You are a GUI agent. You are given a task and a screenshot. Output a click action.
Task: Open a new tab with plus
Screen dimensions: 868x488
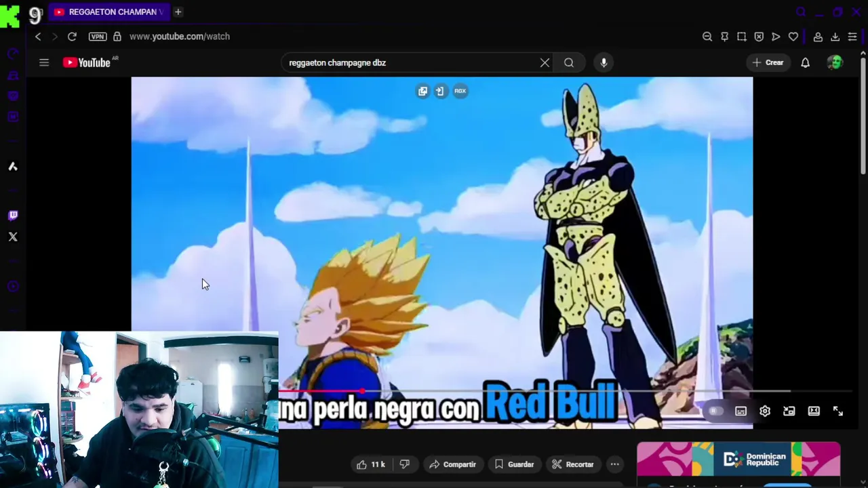click(178, 12)
